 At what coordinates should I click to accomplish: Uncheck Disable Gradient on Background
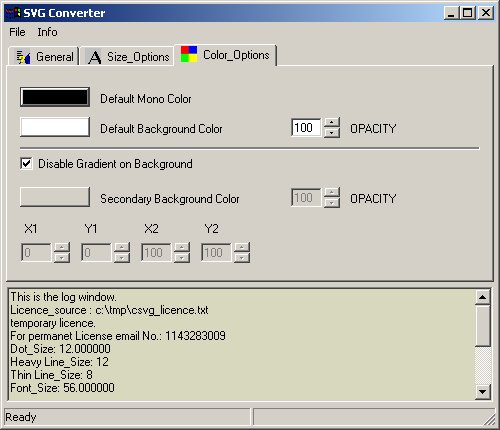click(26, 164)
